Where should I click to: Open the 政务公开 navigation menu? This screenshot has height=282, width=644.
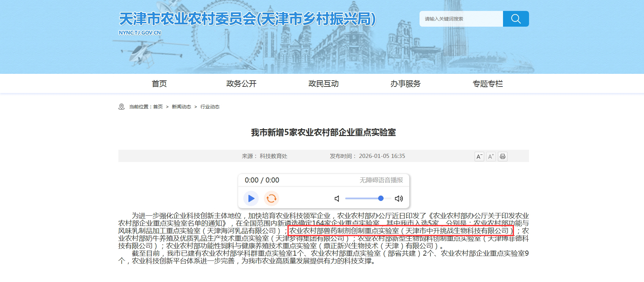tap(241, 84)
